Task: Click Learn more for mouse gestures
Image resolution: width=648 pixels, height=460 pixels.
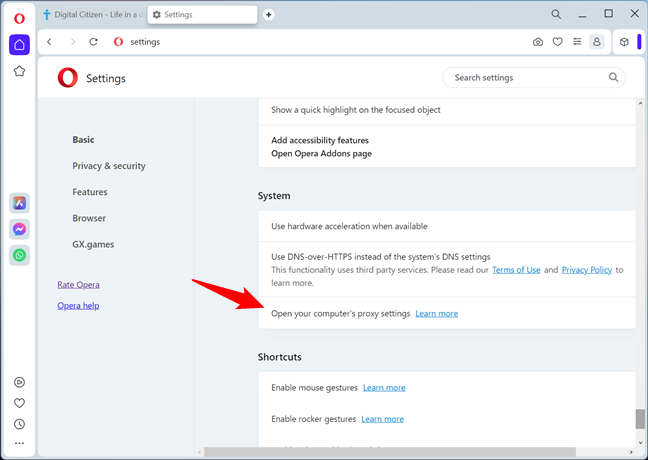Action: click(384, 388)
